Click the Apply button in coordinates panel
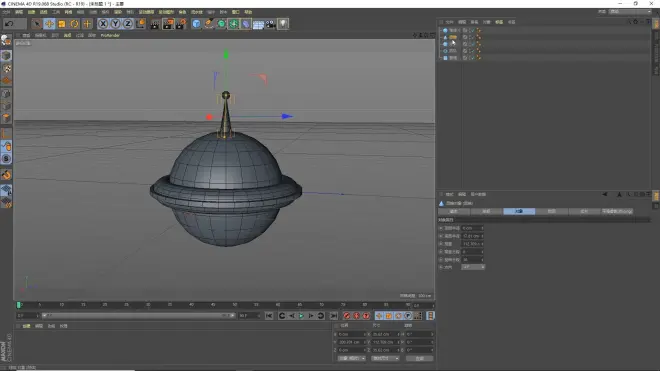The height and width of the screenshot is (371, 660). [x=419, y=358]
